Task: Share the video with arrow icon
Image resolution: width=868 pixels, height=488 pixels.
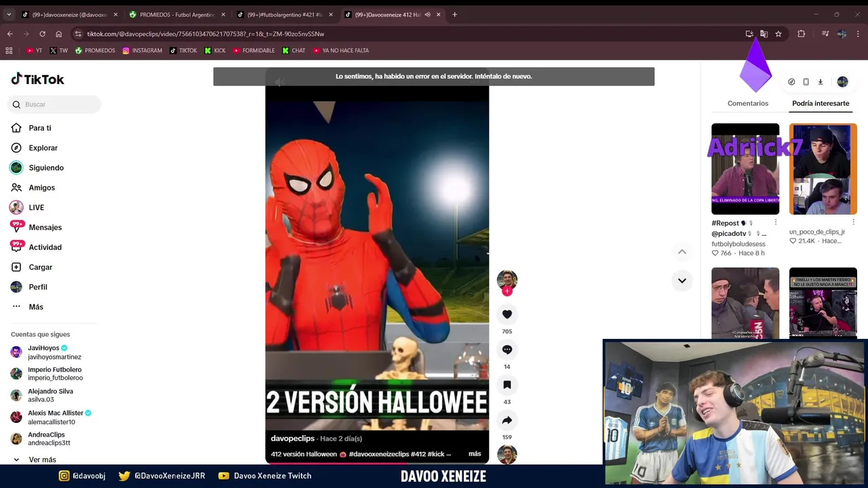Action: [507, 420]
